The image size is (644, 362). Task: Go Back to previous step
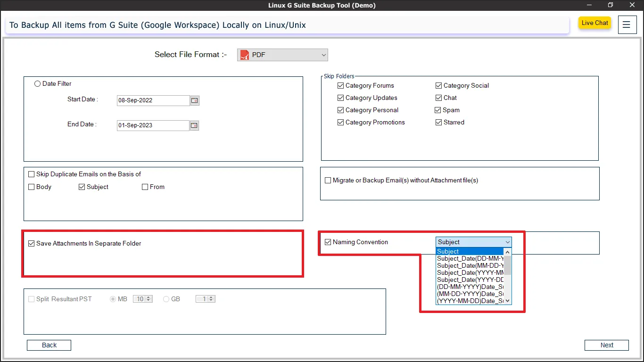[49, 345]
